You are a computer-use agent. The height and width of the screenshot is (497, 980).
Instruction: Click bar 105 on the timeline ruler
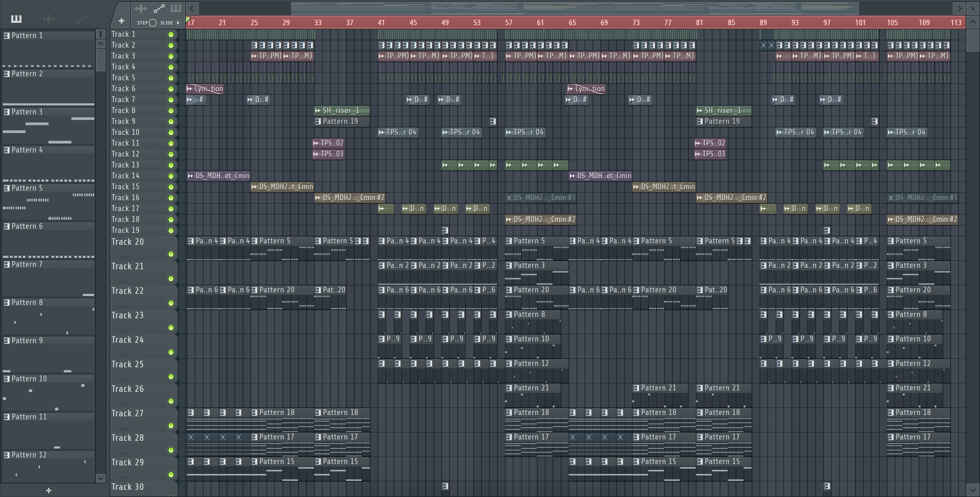coord(892,22)
